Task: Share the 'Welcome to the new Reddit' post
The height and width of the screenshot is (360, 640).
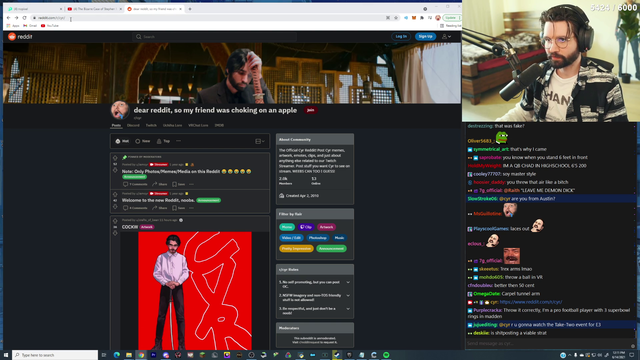Action: (160, 208)
